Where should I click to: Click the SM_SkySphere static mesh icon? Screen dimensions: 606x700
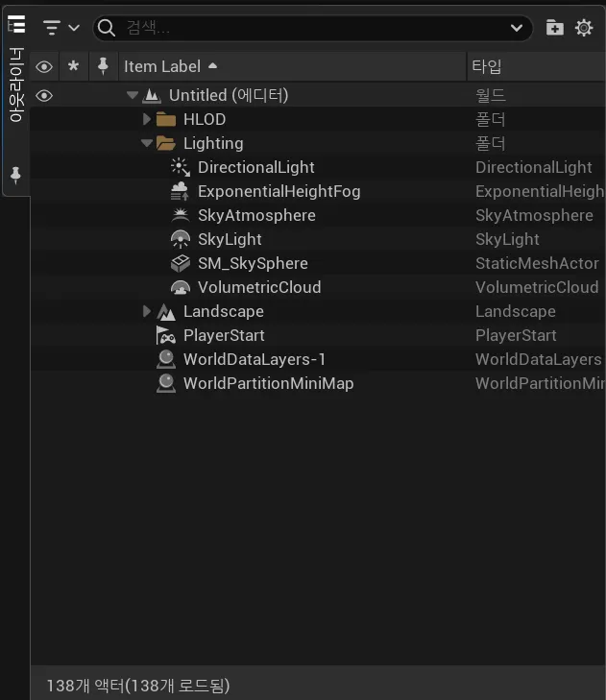tap(180, 263)
